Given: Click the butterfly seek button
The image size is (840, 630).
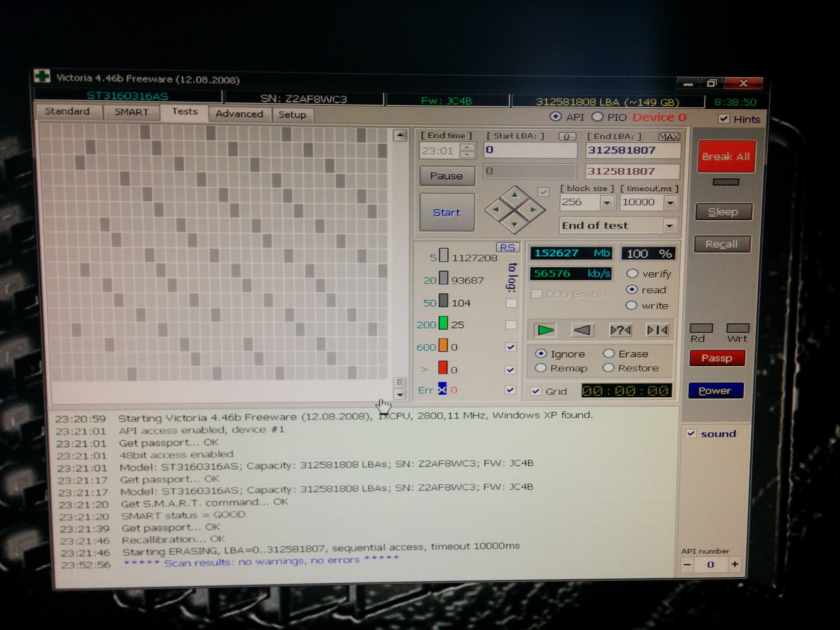Looking at the screenshot, I should (x=657, y=330).
